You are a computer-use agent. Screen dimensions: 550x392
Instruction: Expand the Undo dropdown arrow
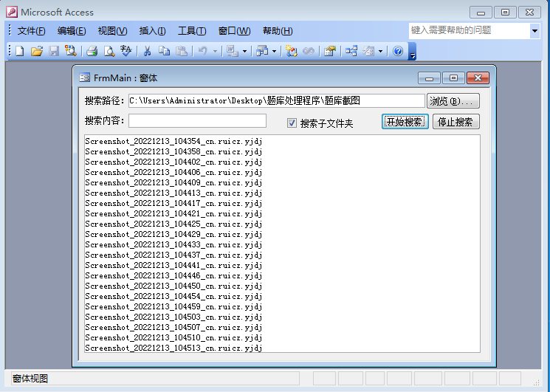(215, 51)
